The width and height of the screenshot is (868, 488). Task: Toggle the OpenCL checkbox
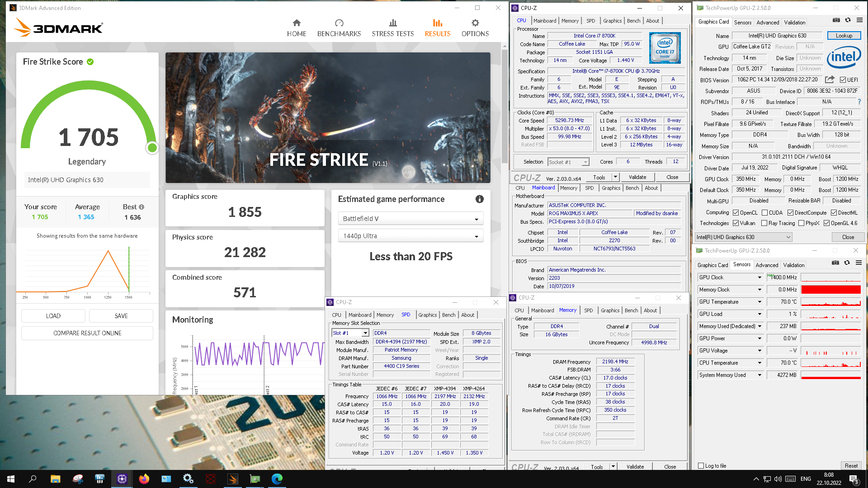[736, 213]
